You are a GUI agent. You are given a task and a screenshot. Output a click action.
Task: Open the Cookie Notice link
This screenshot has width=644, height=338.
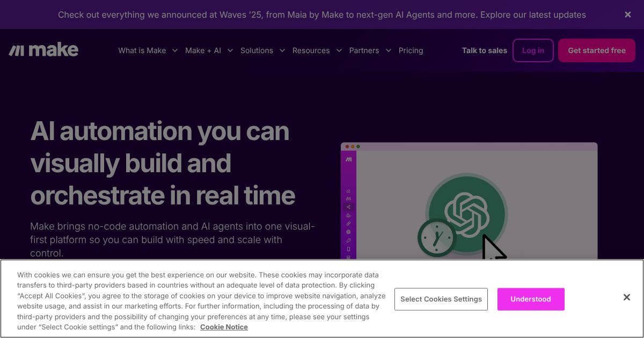point(224,327)
